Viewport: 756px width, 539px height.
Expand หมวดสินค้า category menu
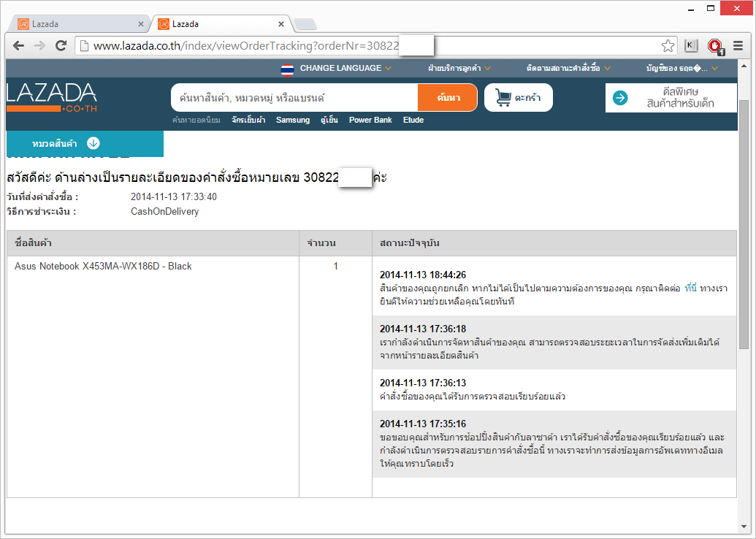coord(85,143)
